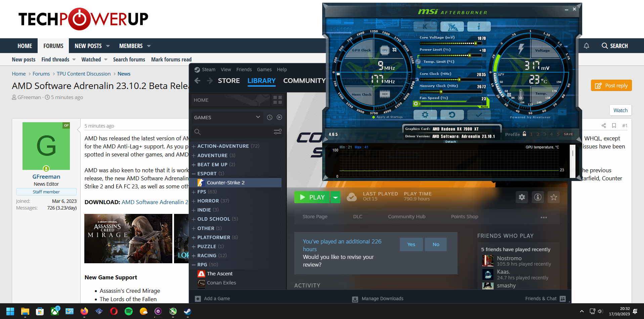Toggle Apply at Startup in Afterburner

tap(387, 117)
